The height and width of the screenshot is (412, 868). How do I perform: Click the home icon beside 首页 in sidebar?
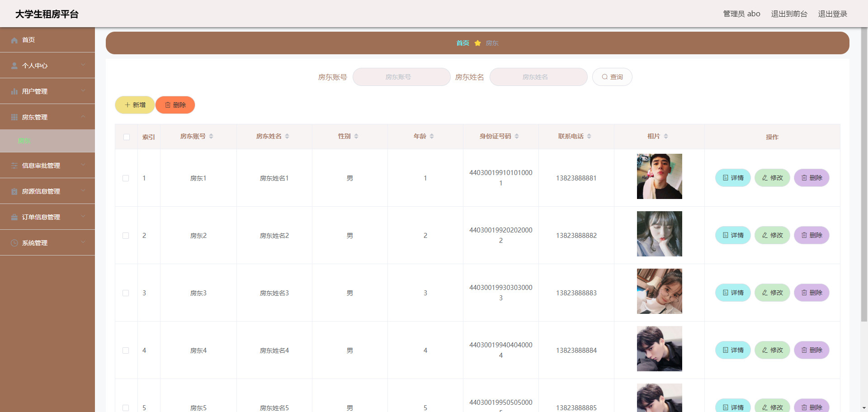pyautogui.click(x=14, y=40)
